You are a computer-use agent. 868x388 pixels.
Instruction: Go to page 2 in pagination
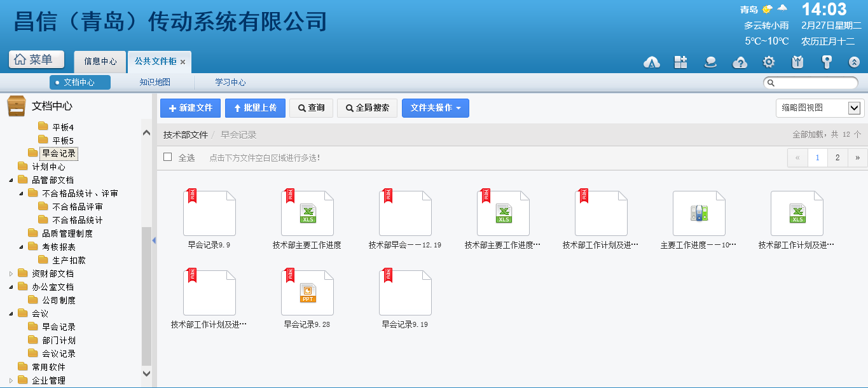click(x=837, y=158)
